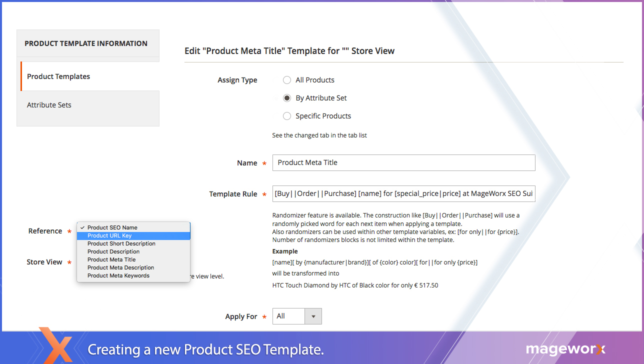The image size is (644, 364).
Task: Open the Apply For All select box
Action: 288,316
